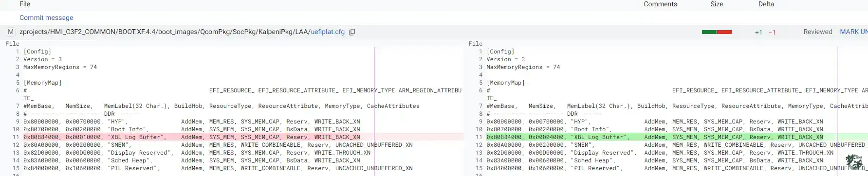Viewport: 868px width, 176px height.
Task: Click the '#MemBase' header line in left pane
Action: 222,106
